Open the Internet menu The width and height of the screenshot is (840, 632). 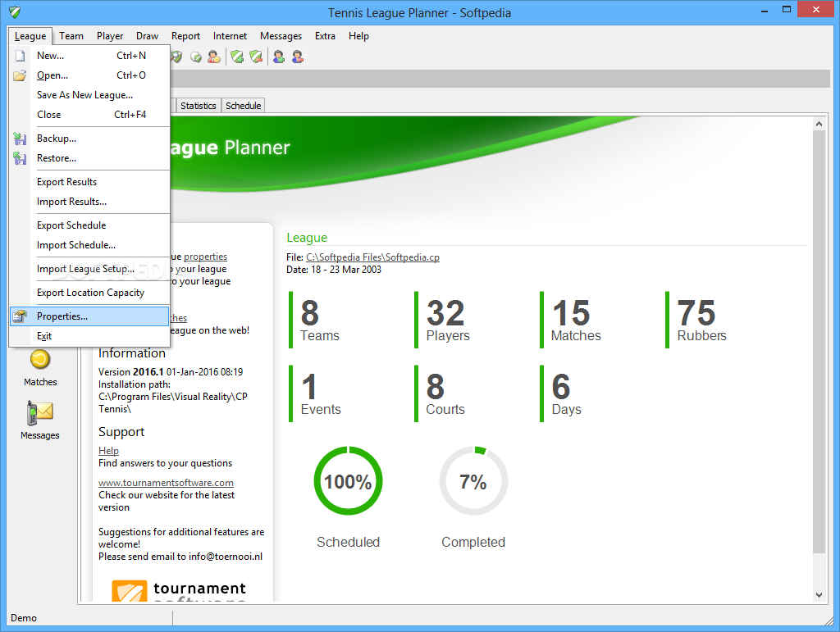tap(230, 36)
